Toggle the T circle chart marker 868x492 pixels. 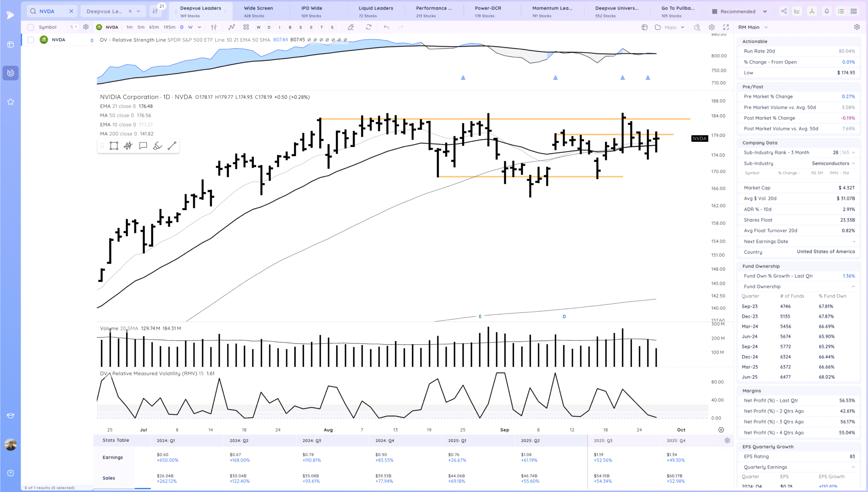tap(321, 27)
